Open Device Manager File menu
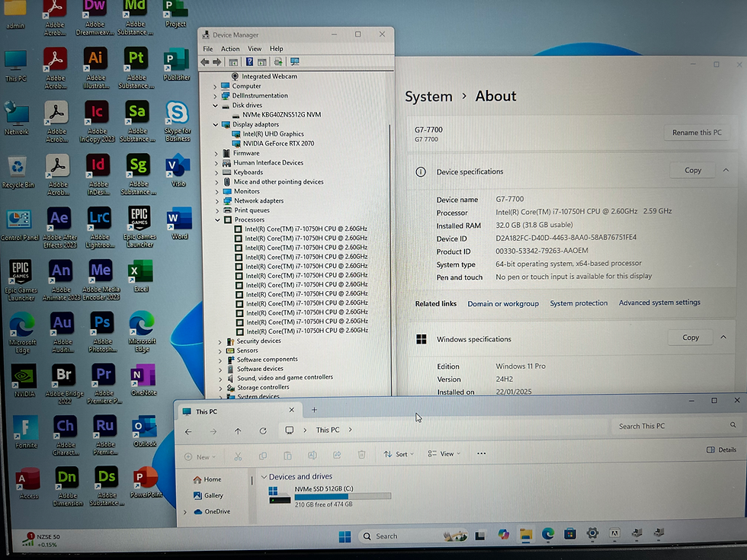Viewport: 747px width, 560px height. (x=208, y=49)
